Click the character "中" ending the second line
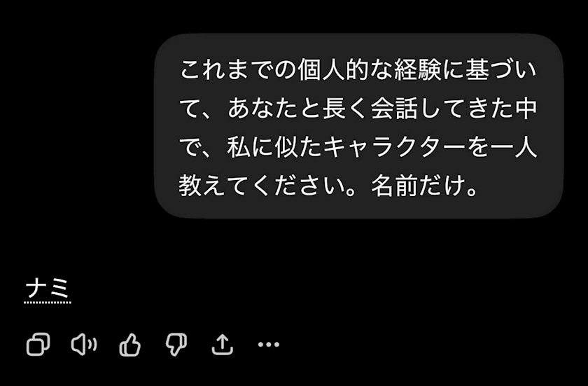 (x=526, y=109)
